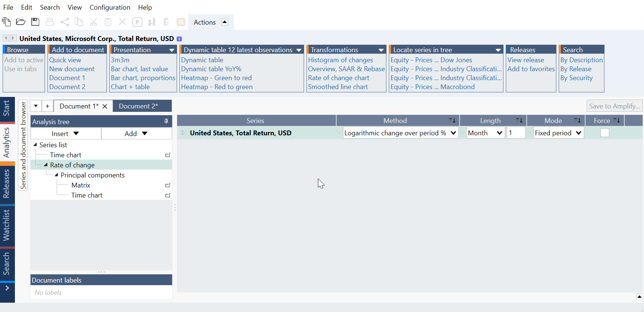Viewport: 644px width, 312px height.
Task: Open the Month length unit dropdown
Action: [x=499, y=133]
